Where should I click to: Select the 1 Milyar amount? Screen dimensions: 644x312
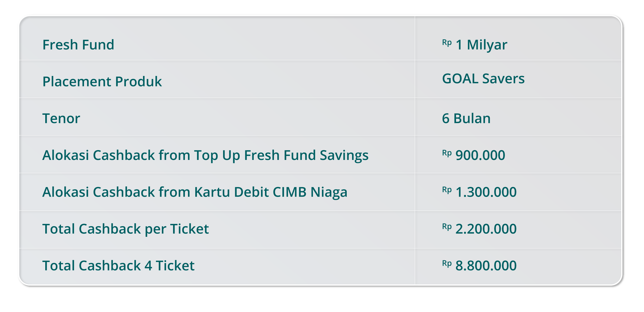(x=481, y=45)
